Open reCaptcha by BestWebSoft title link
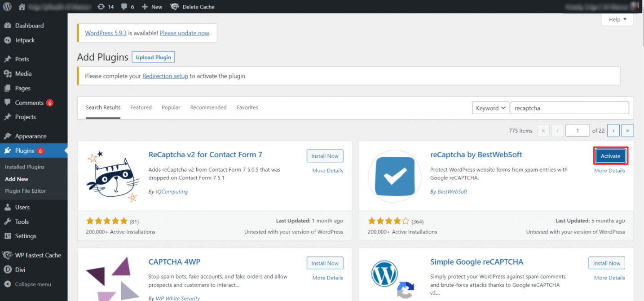The height and width of the screenshot is (301, 644). [476, 155]
